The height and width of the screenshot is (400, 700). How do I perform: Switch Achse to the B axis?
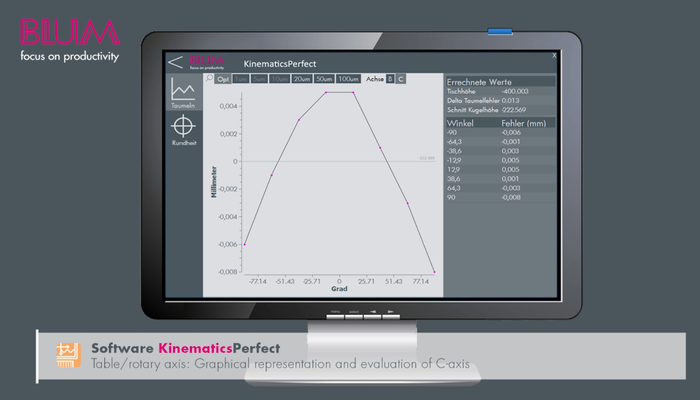click(390, 79)
